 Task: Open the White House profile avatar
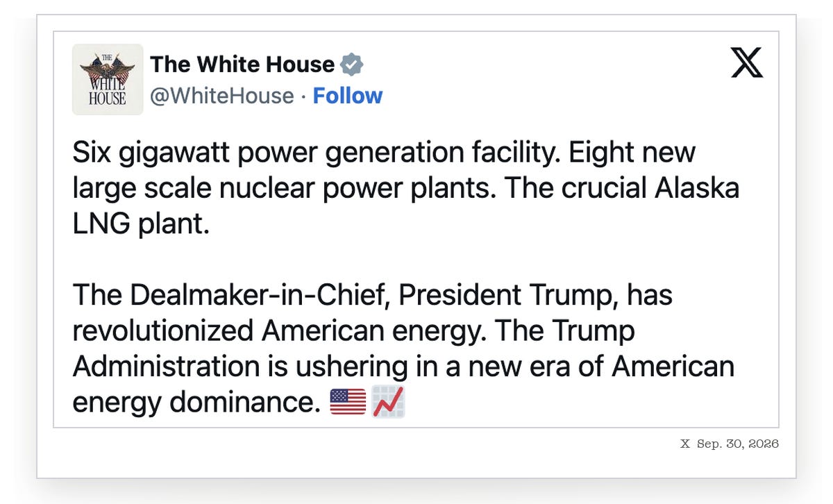click(108, 79)
